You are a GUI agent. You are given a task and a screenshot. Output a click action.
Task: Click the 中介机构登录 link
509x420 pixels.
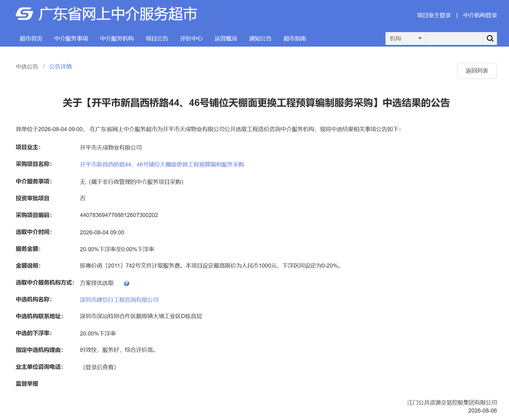click(480, 15)
